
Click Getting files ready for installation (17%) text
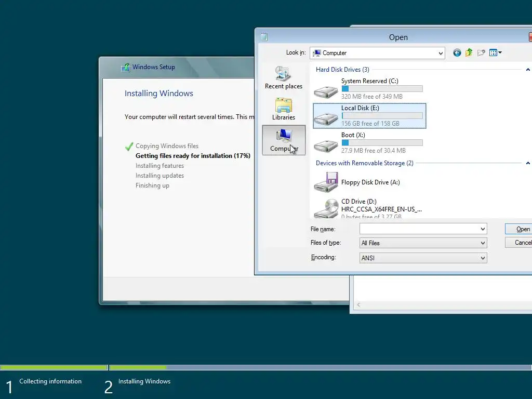point(193,156)
